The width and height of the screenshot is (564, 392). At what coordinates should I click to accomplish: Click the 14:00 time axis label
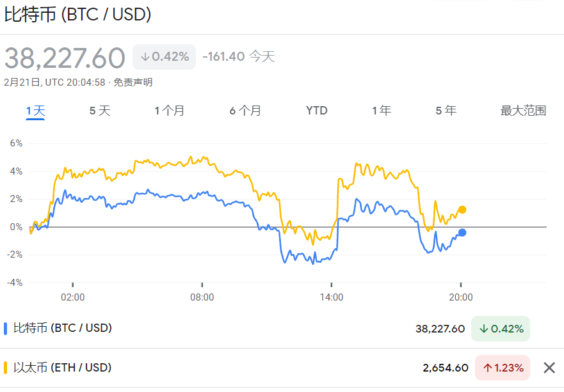click(332, 297)
